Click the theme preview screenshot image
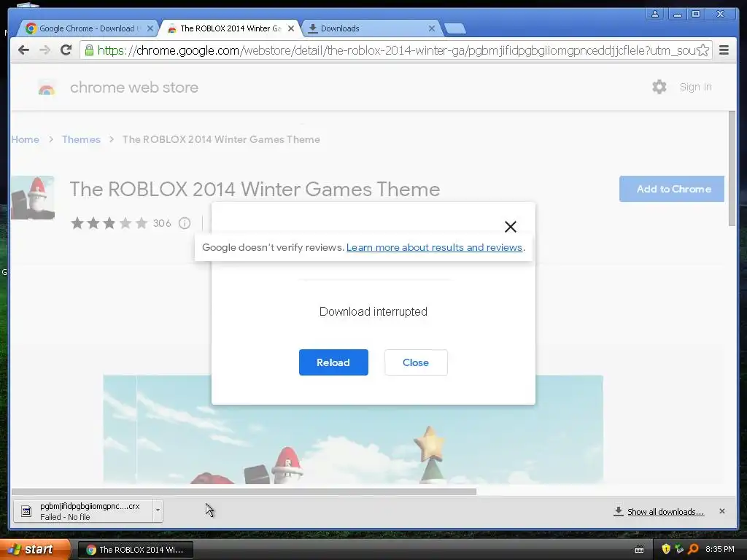 click(x=353, y=429)
